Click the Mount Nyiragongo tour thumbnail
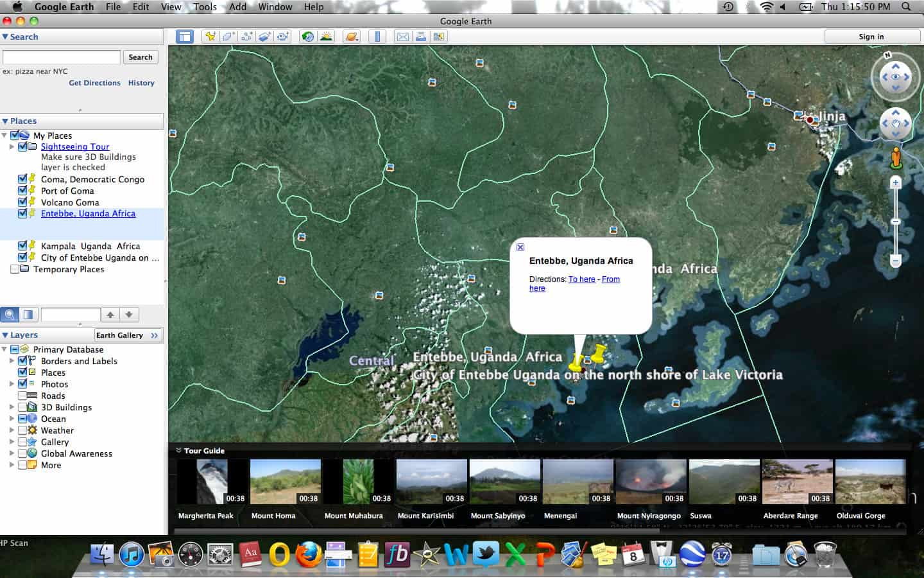924x578 pixels. pyautogui.click(x=651, y=482)
